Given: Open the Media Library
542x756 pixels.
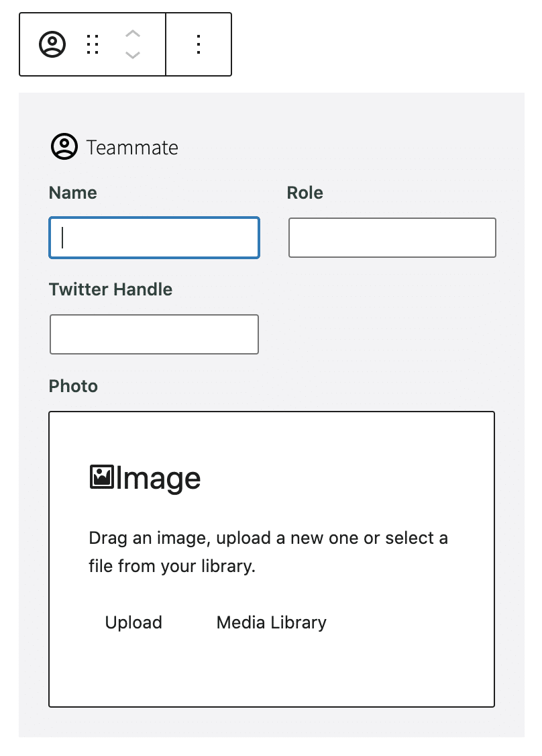Looking at the screenshot, I should 271,622.
